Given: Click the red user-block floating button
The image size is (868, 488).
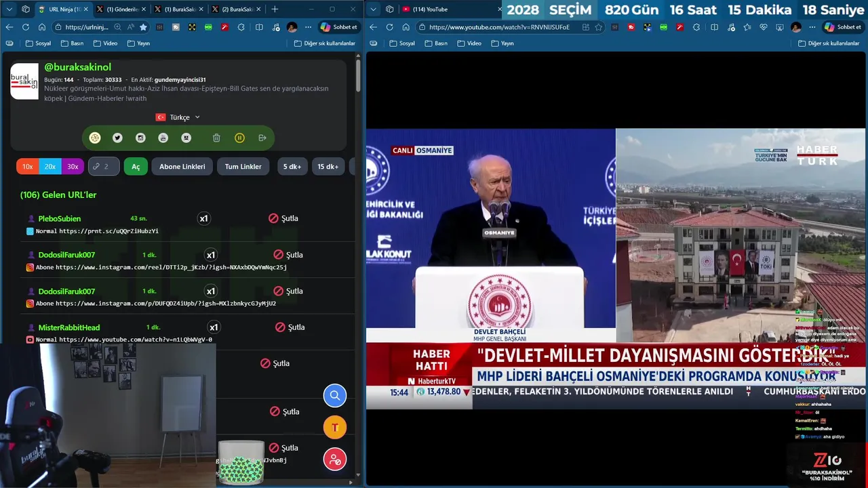Looking at the screenshot, I should point(335,460).
